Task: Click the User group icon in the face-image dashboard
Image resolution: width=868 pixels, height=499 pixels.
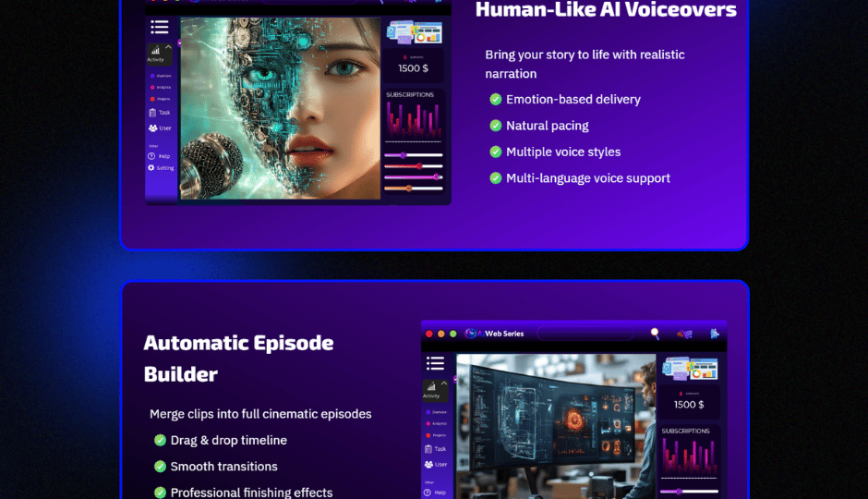Action: (152, 128)
